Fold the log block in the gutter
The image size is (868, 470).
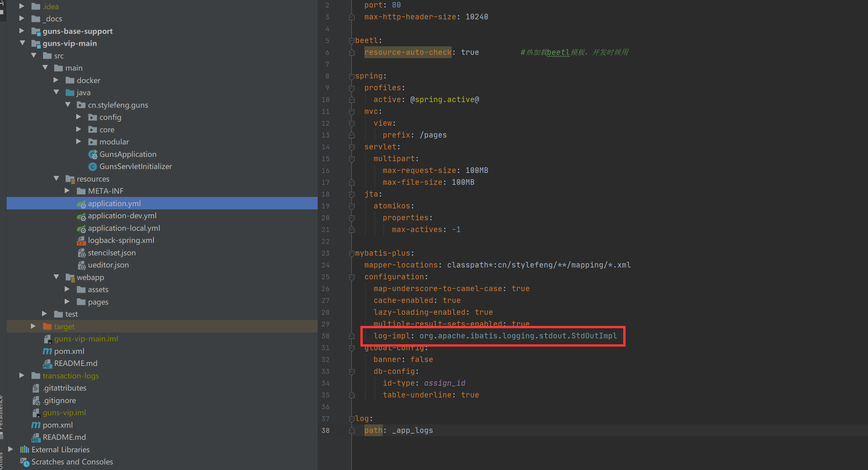pyautogui.click(x=352, y=419)
